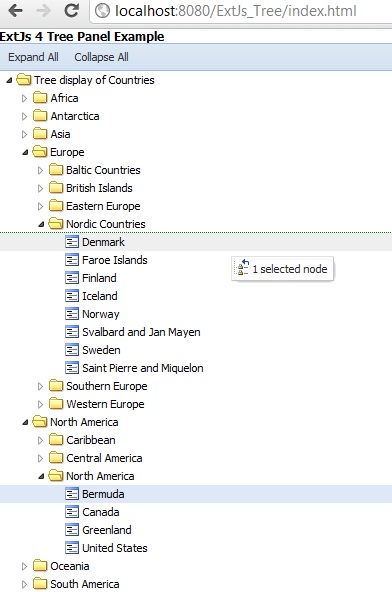
Task: Click the drag icon in the selected node tooltip
Action: [x=242, y=267]
